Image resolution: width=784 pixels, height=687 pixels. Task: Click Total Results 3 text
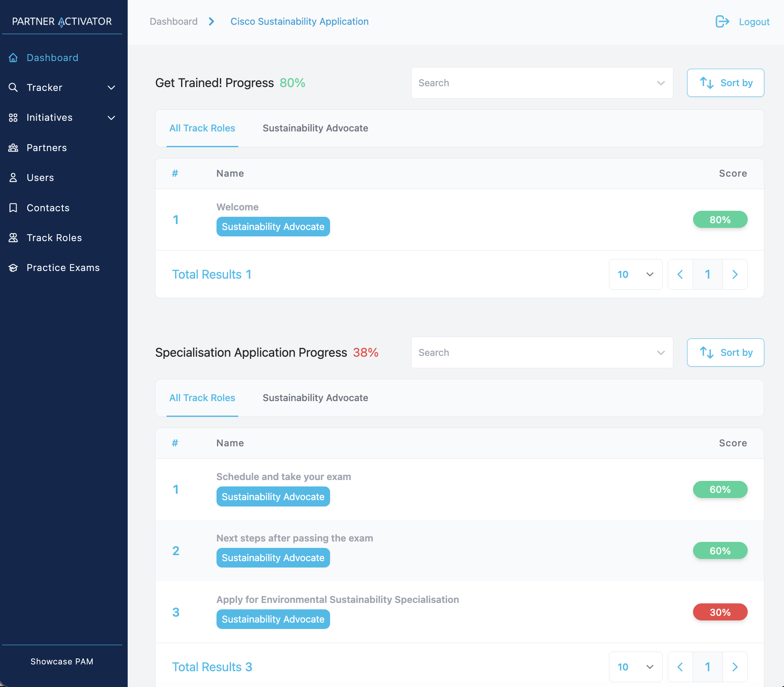pyautogui.click(x=212, y=667)
